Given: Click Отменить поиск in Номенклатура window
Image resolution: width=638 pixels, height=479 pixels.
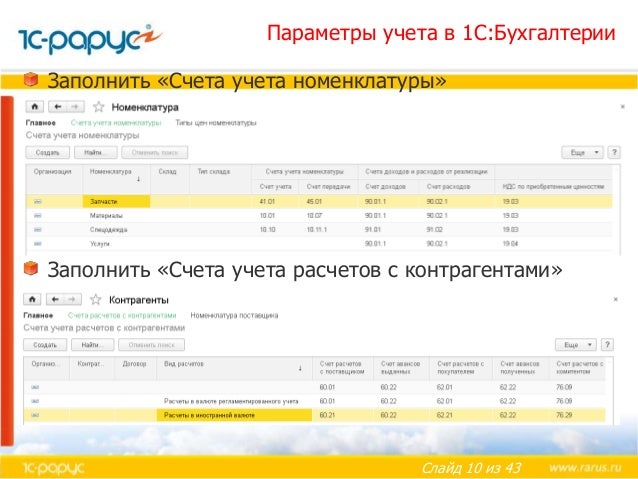Looking at the screenshot, I should (x=155, y=153).
